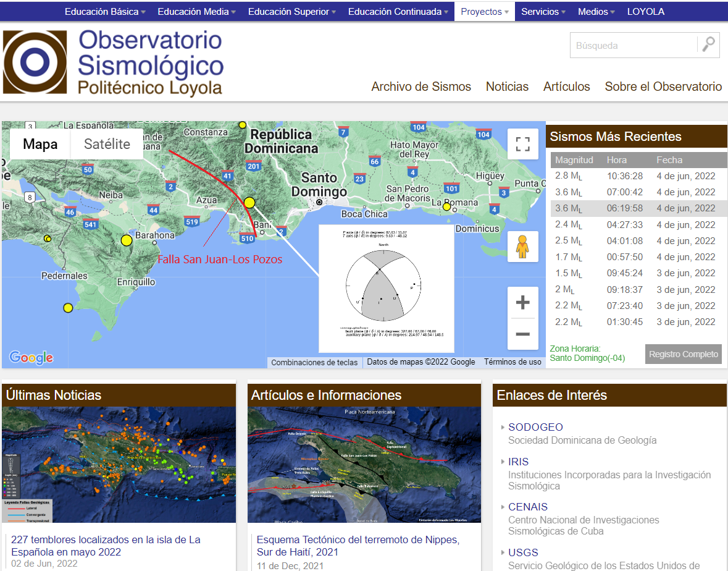Expand the Educación Básica dropdown

tap(105, 12)
